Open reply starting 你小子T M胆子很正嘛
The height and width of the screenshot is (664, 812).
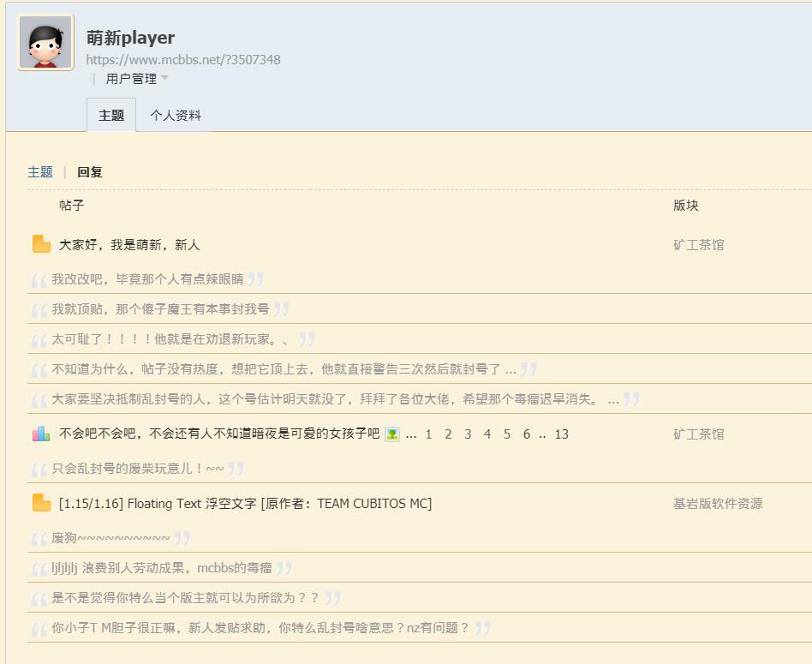[x=260, y=628]
